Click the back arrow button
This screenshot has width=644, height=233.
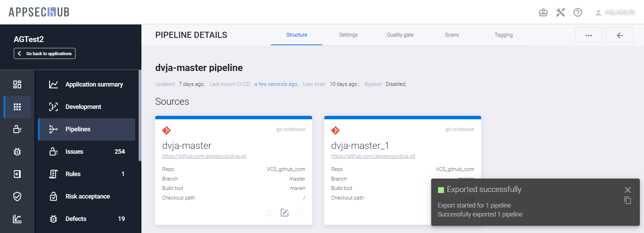(620, 35)
